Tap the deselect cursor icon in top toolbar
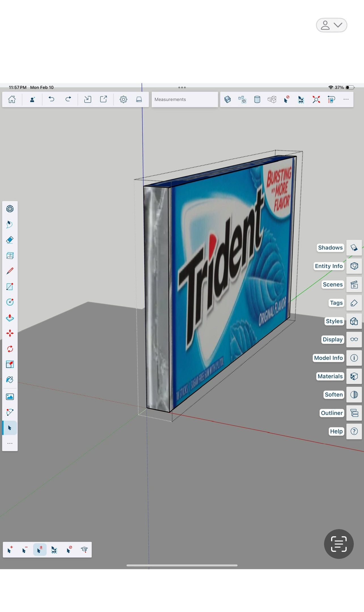Viewport: 364px width, 612px height. pyautogui.click(x=286, y=99)
